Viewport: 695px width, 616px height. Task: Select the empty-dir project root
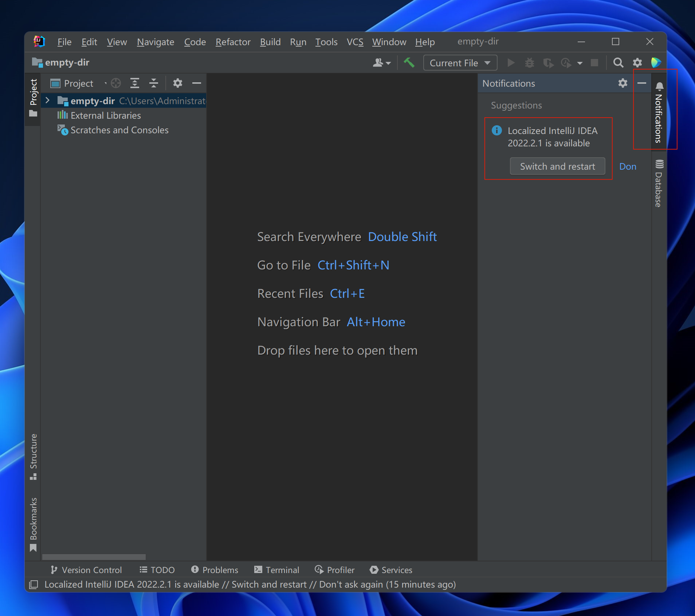pyautogui.click(x=124, y=101)
